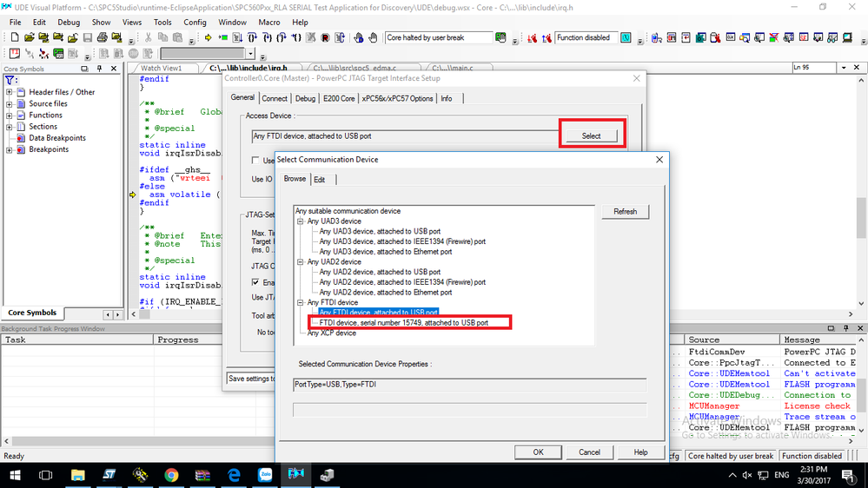
Task: Switch to the Connect tab
Action: tap(275, 98)
